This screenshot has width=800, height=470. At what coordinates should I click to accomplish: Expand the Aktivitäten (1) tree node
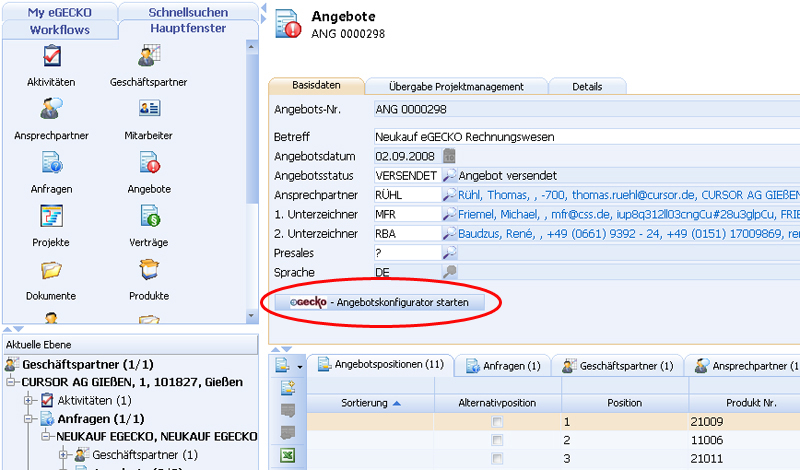click(29, 400)
